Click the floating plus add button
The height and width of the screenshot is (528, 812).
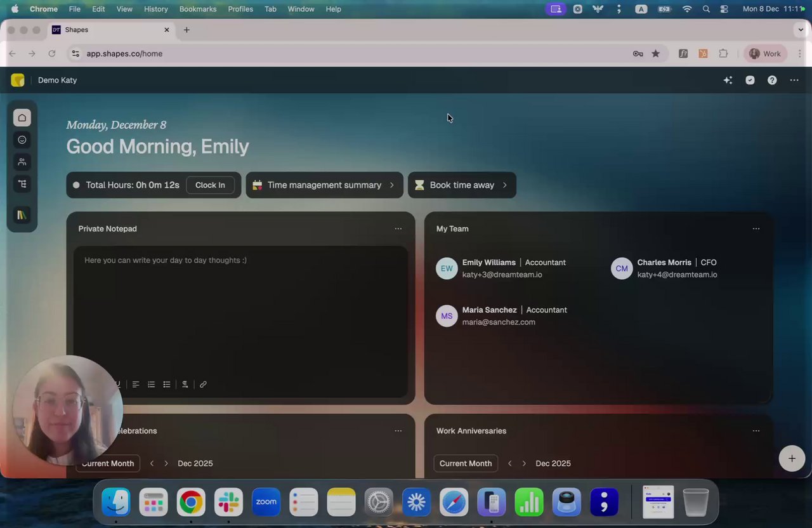click(792, 458)
